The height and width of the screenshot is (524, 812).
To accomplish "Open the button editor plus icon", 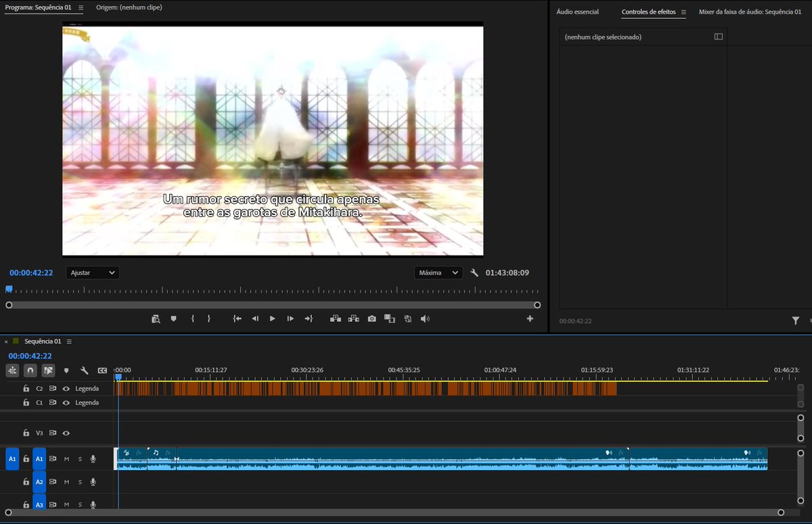I will pos(530,318).
